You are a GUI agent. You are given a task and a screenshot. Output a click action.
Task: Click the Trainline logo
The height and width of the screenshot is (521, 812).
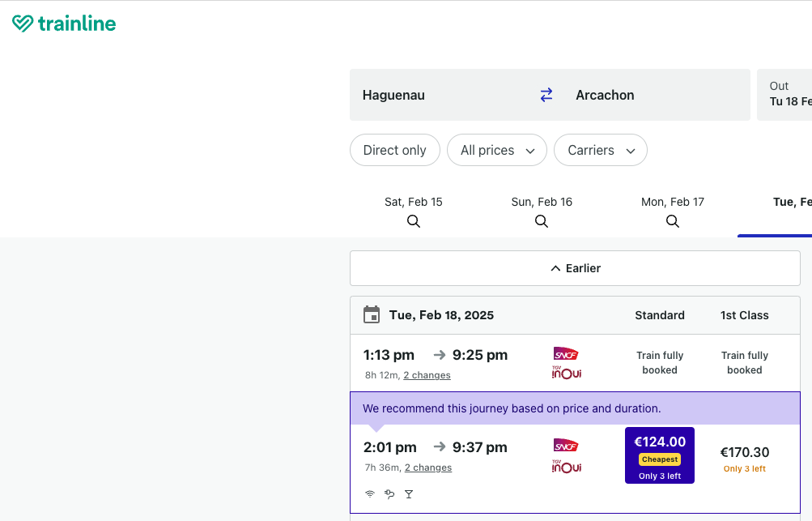[x=65, y=23]
